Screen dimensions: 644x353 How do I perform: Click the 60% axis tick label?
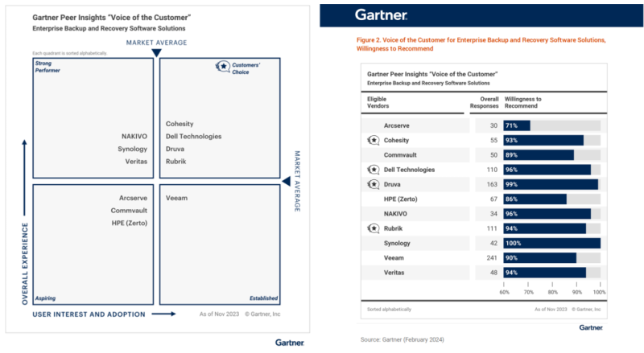pos(505,292)
